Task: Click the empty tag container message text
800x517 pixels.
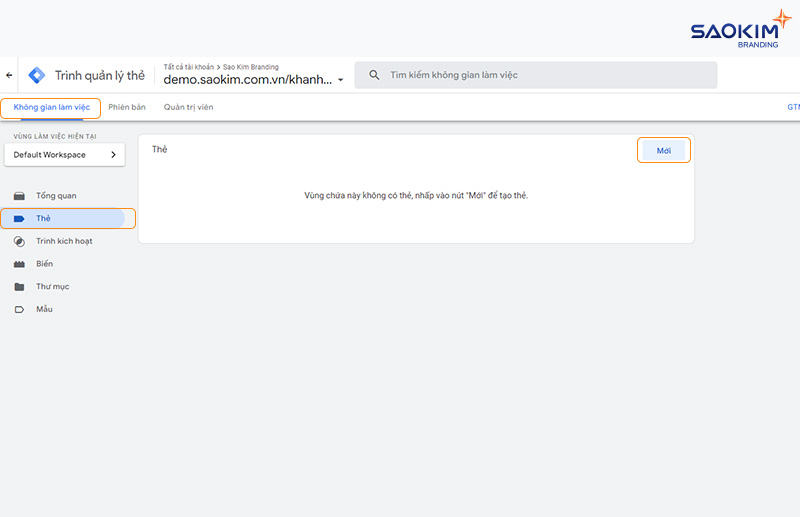Action: 416,195
